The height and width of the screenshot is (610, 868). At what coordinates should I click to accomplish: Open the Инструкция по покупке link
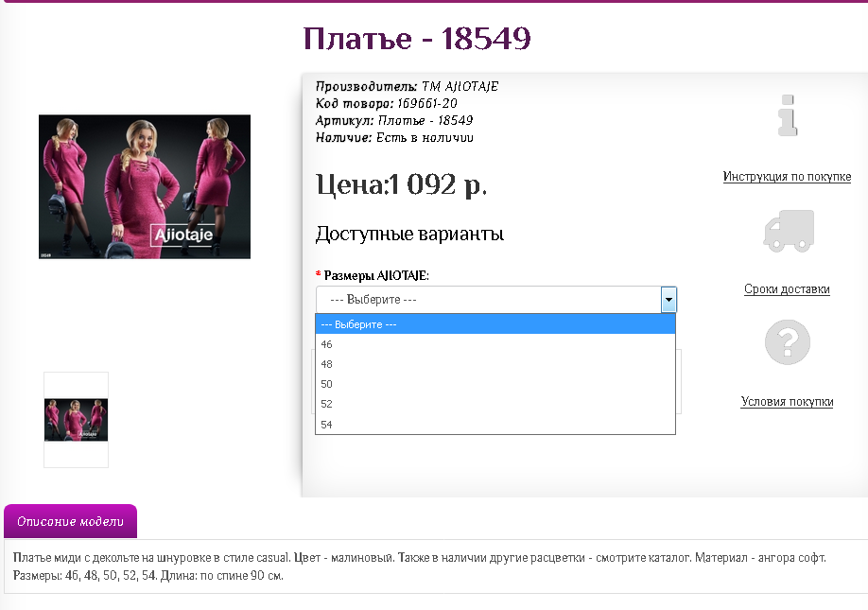point(787,177)
